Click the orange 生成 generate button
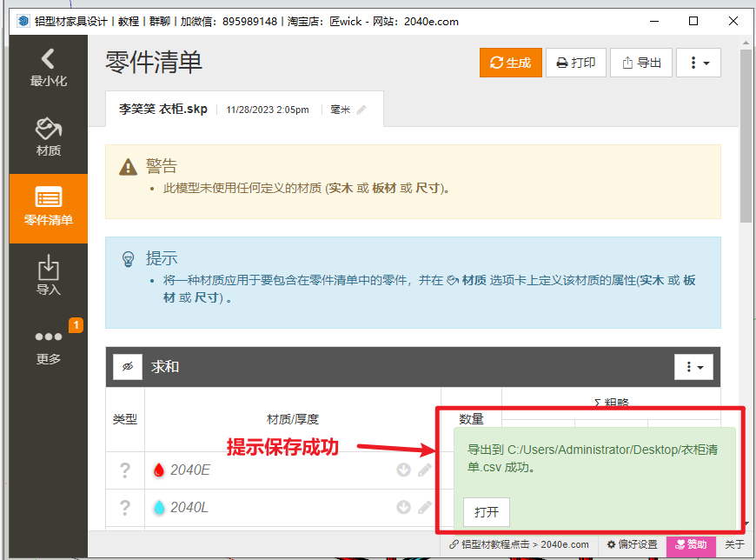Viewport: 756px width, 560px height. (510, 63)
